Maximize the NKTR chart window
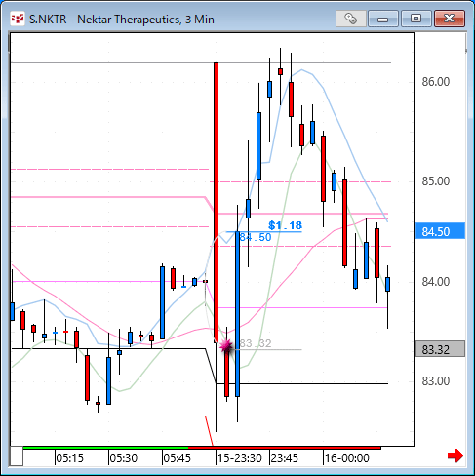The width and height of the screenshot is (475, 476). [x=416, y=19]
